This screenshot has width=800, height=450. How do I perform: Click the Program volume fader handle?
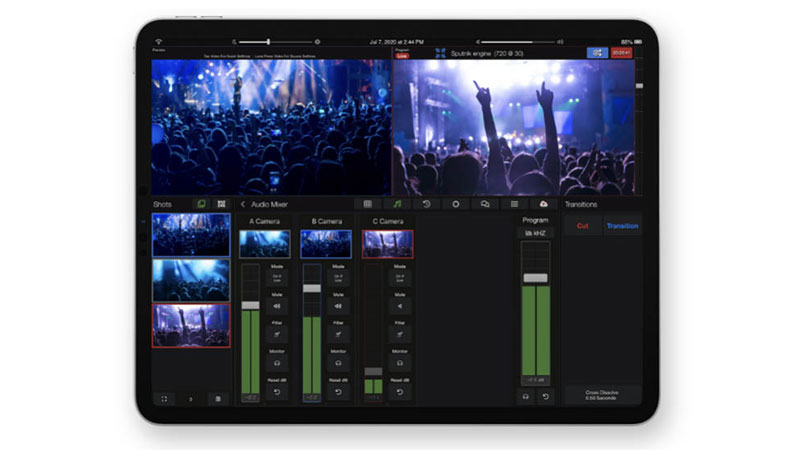click(535, 277)
